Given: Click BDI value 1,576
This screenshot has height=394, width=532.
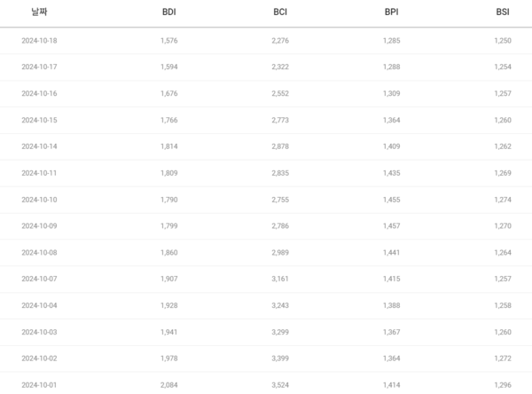Looking at the screenshot, I should tap(169, 40).
